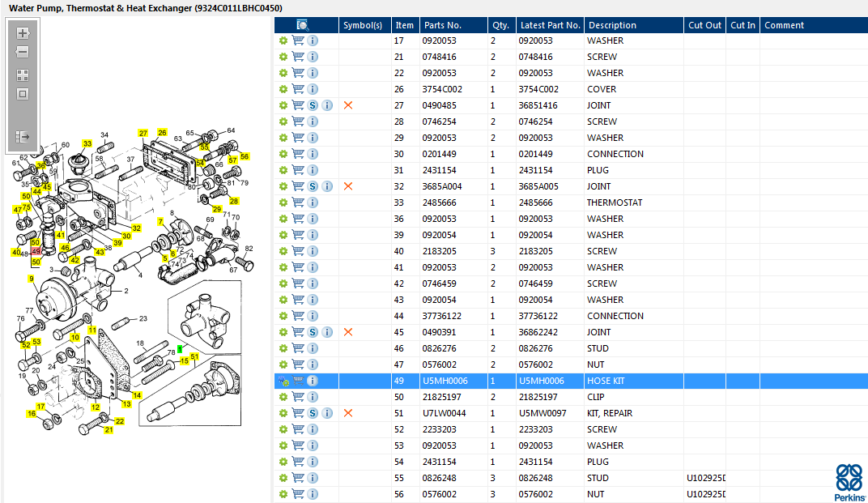Sort table by Description column header
Screen dimensions: 868x503
[612, 25]
